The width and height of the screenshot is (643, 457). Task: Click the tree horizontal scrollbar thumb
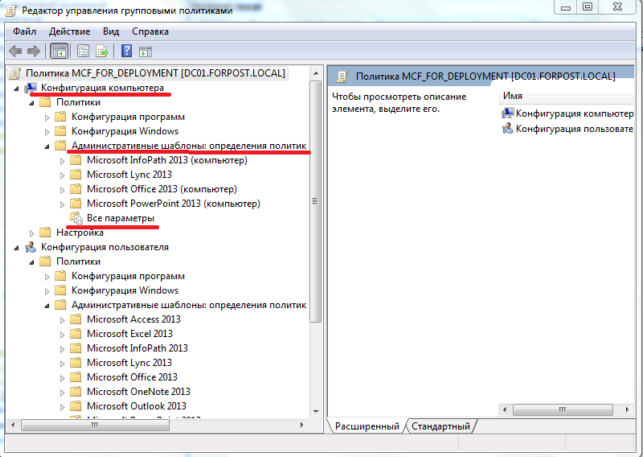pos(95,425)
